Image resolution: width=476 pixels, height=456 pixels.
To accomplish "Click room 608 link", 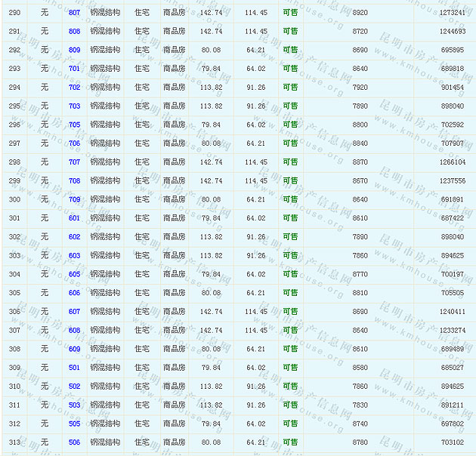I will pyautogui.click(x=74, y=330).
